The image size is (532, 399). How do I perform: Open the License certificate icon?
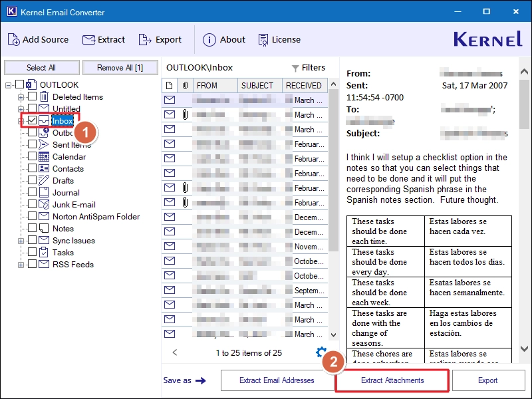263,40
